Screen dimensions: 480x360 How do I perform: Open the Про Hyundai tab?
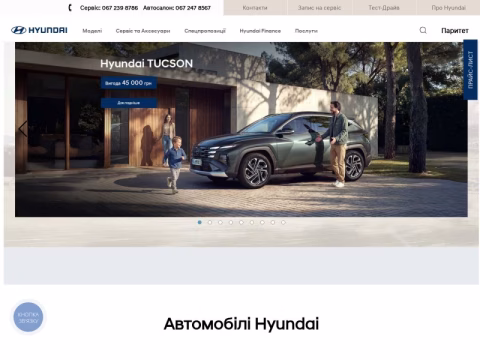tap(448, 8)
